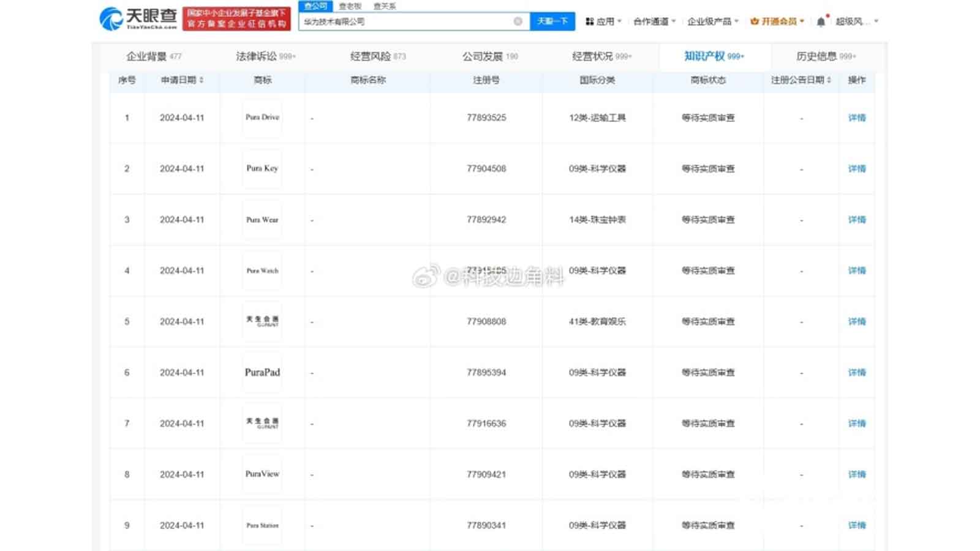This screenshot has height=551, width=980.
Task: Click the Pura Wear trademark image
Action: pos(262,219)
